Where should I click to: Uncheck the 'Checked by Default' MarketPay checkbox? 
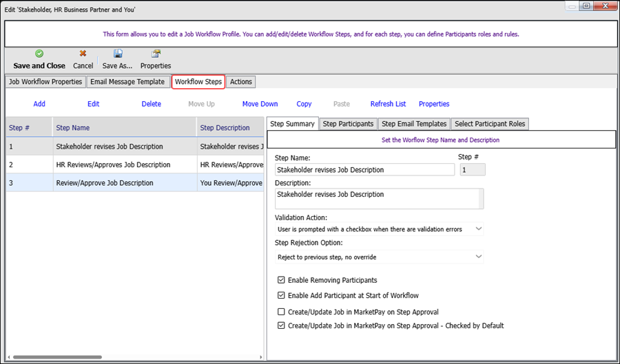281,325
